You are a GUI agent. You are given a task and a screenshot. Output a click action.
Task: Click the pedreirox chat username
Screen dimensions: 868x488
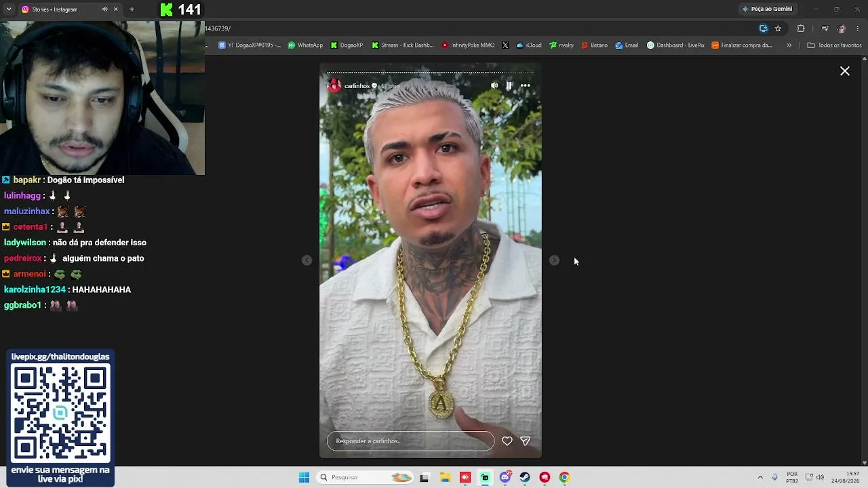23,258
